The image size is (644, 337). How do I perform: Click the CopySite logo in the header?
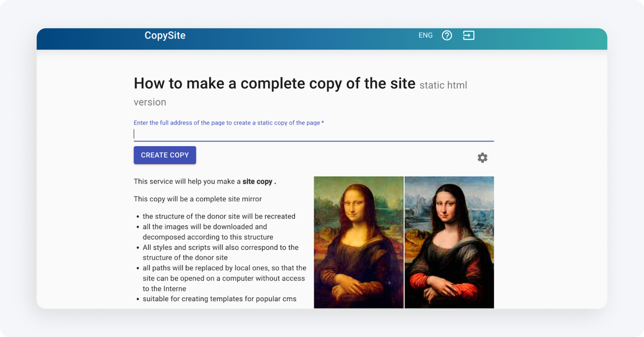coord(165,35)
